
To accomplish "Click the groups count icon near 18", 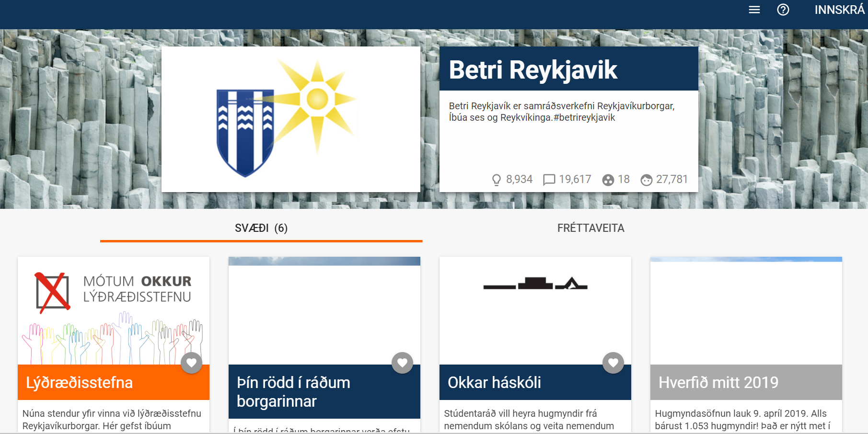I will point(608,180).
